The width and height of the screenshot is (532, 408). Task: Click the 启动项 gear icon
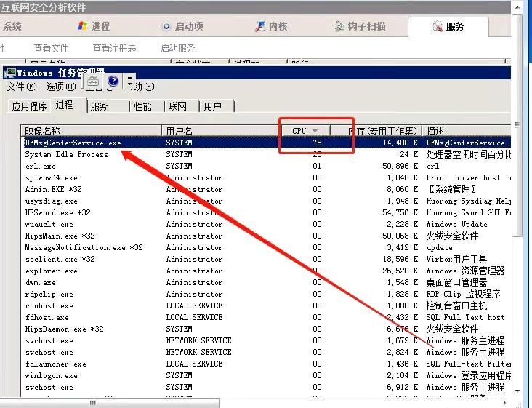pyautogui.click(x=166, y=26)
